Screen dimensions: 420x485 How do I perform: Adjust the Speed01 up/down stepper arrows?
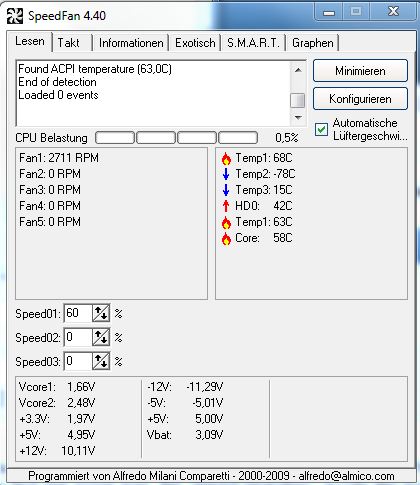(101, 313)
